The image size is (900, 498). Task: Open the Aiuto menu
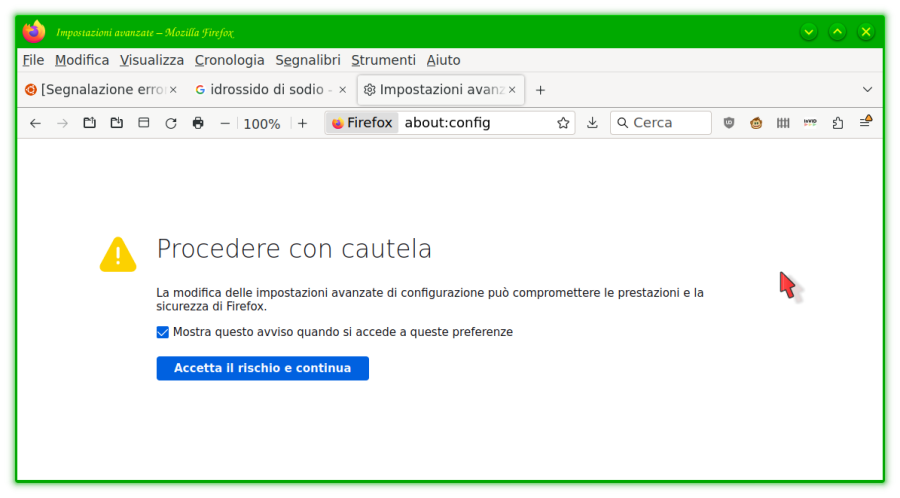pos(444,60)
